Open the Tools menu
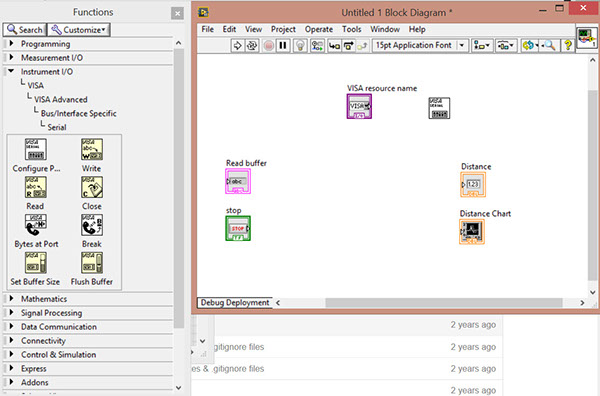The height and width of the screenshot is (396, 600). tap(351, 29)
